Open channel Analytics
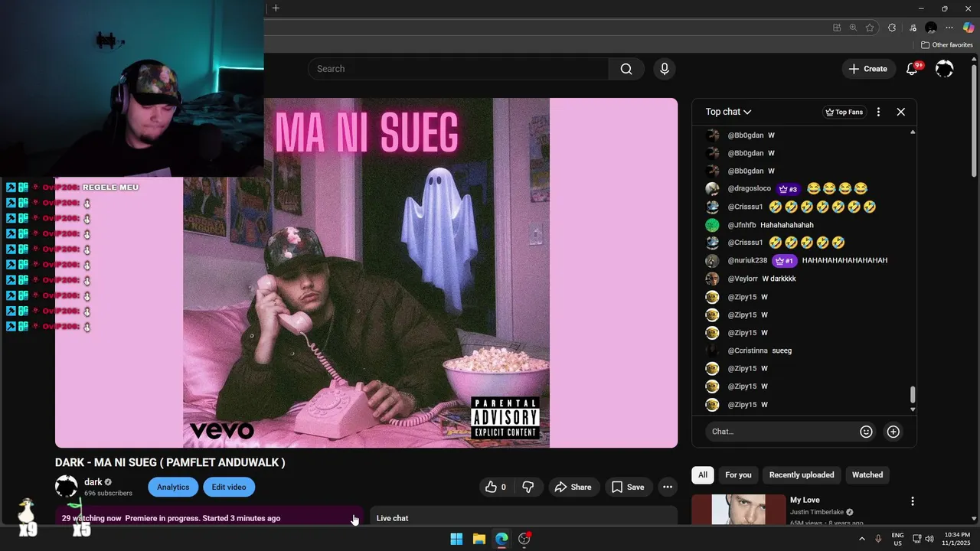This screenshot has height=551, width=980. pyautogui.click(x=173, y=487)
